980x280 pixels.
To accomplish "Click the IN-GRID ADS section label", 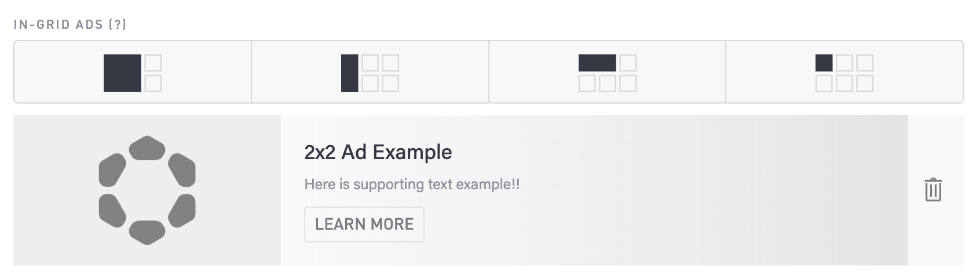I will tap(58, 24).
